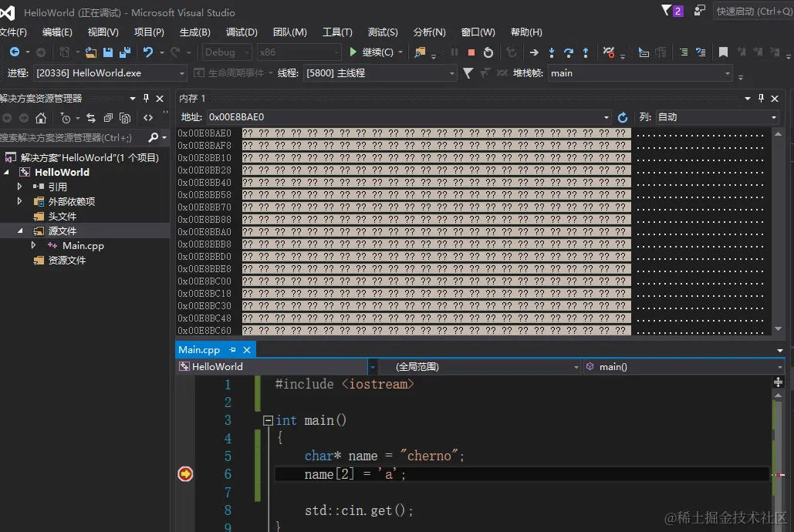
Task: Stop debugging with the red square button
Action: 471,52
